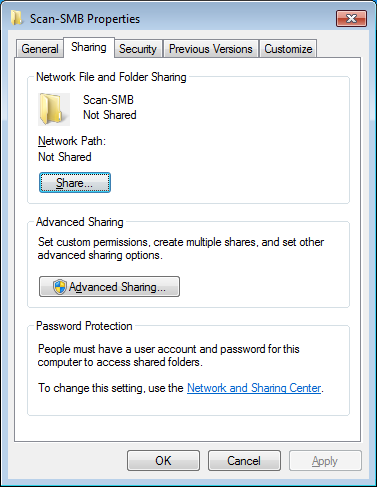Click the small folder icon in title bar
The height and width of the screenshot is (487, 377).
coord(16,18)
